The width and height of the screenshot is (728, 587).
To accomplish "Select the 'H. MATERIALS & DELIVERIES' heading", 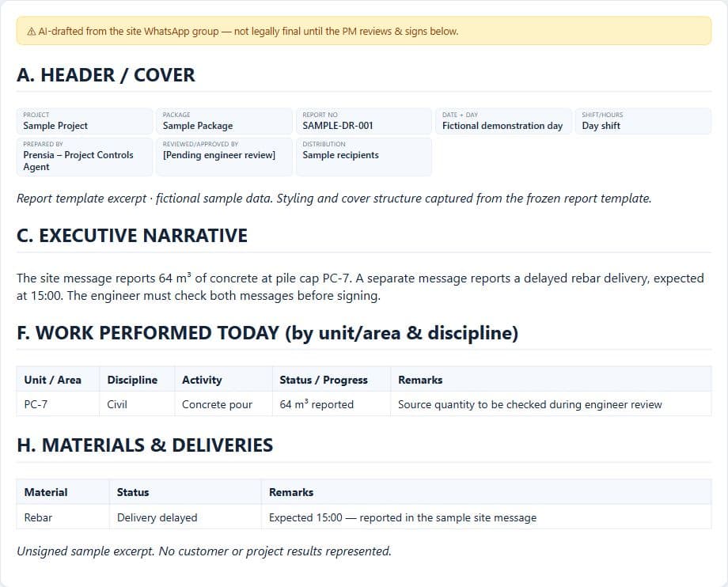I will click(x=145, y=445).
